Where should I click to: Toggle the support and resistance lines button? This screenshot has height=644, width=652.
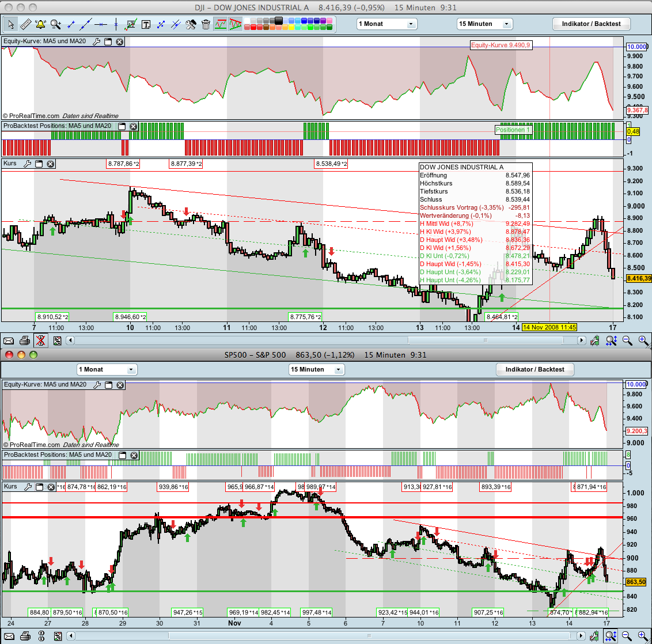click(x=221, y=24)
